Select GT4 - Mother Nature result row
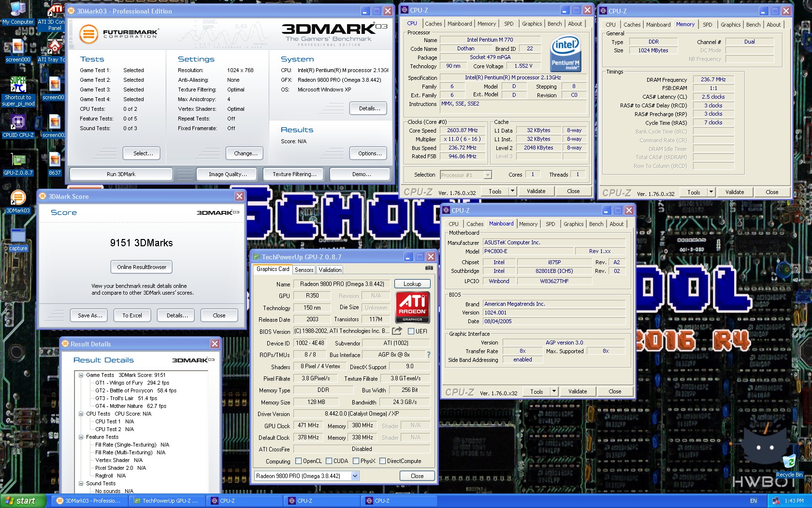The image size is (812, 508). [x=130, y=406]
